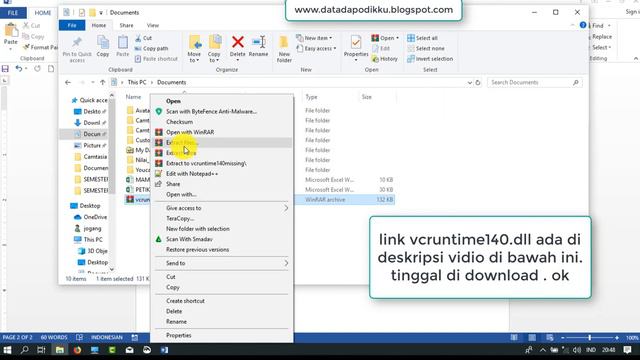Choose Scan With Smadav
This screenshot has width=640, height=360.
click(189, 239)
